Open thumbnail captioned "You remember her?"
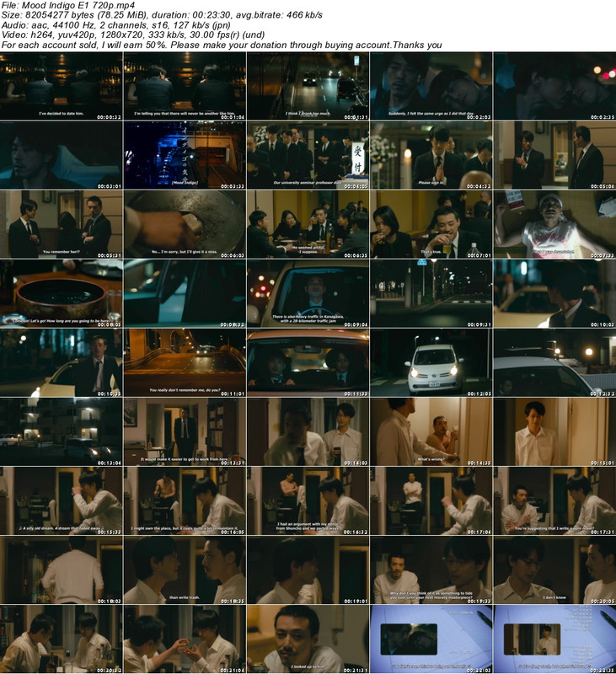Screen dimensions: 616x674 coord(62,224)
